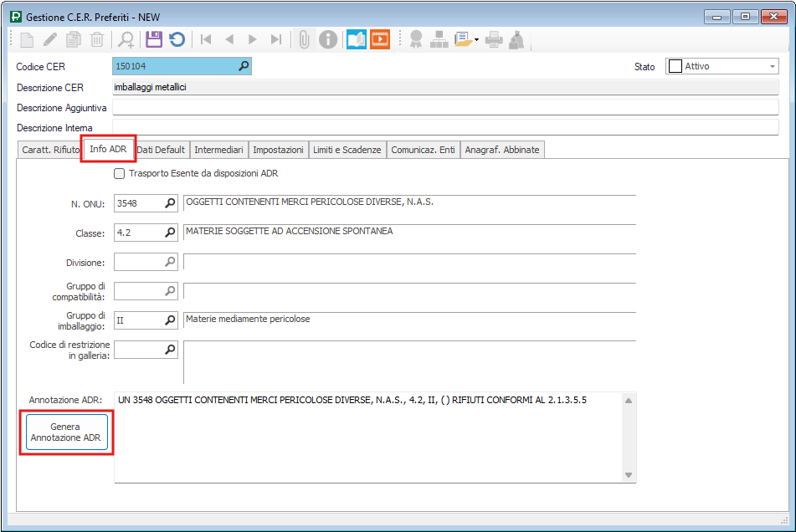Viewport: 796px width, 532px height.
Task: Click into the Descrizione Aggiuntiva field
Action: [444, 108]
